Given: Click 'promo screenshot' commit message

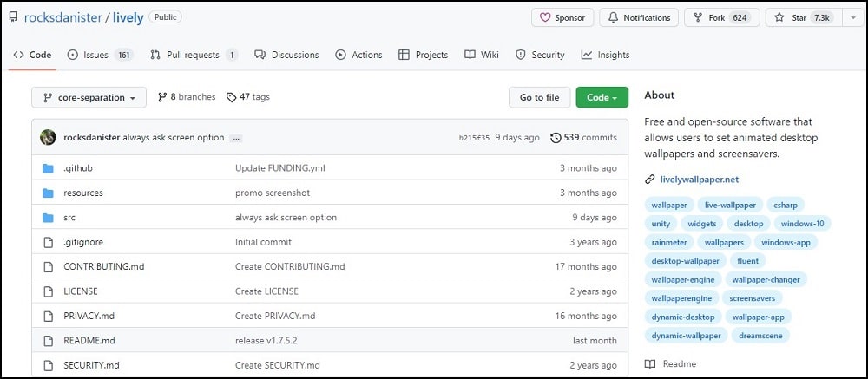Looking at the screenshot, I should (273, 193).
